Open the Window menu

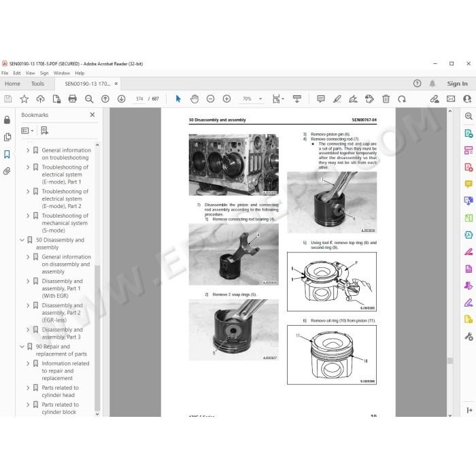pyautogui.click(x=62, y=73)
